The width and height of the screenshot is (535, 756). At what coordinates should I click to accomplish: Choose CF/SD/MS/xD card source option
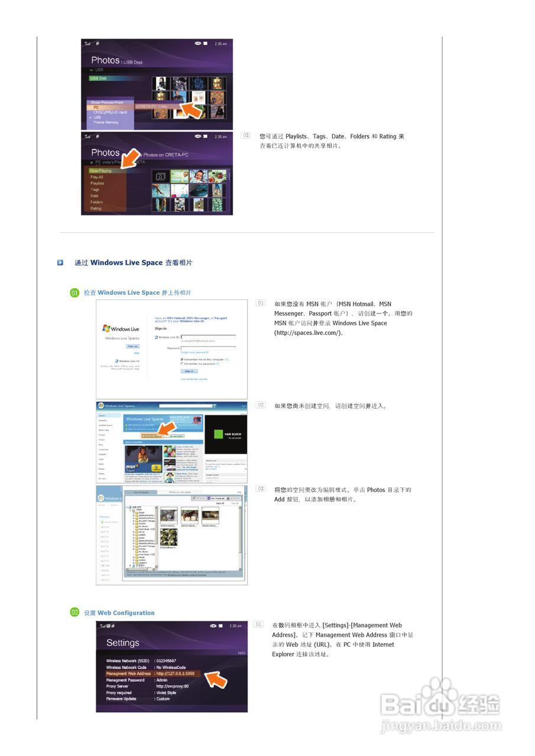(110, 112)
